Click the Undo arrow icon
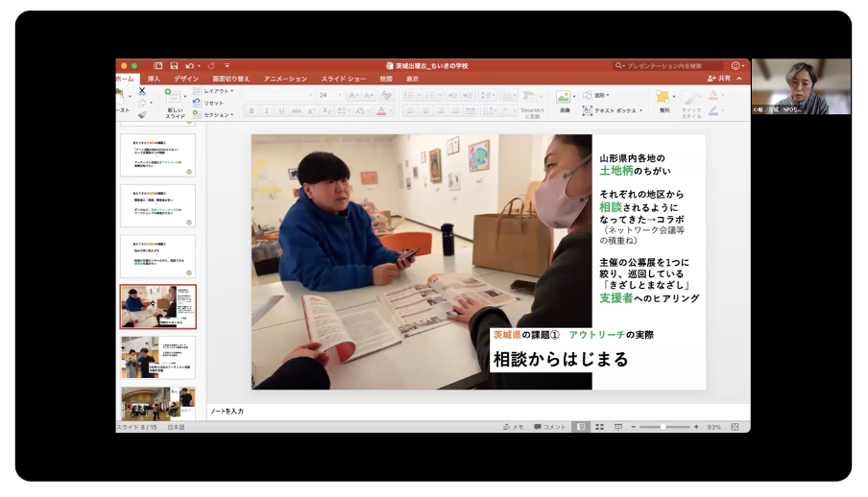The height and width of the screenshot is (497, 868). [x=190, y=65]
